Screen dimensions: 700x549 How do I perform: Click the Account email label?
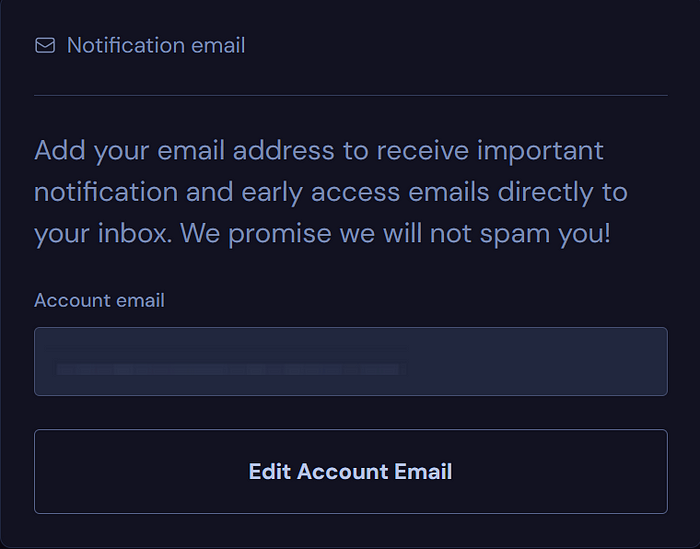pyautogui.click(x=100, y=300)
